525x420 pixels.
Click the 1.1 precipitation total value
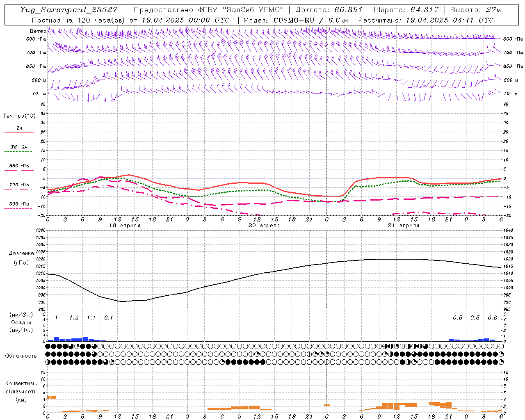tap(91, 317)
